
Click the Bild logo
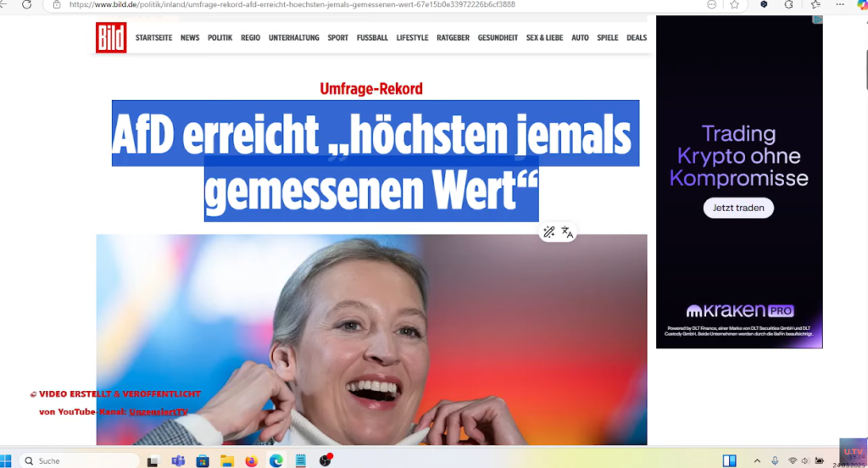click(111, 37)
